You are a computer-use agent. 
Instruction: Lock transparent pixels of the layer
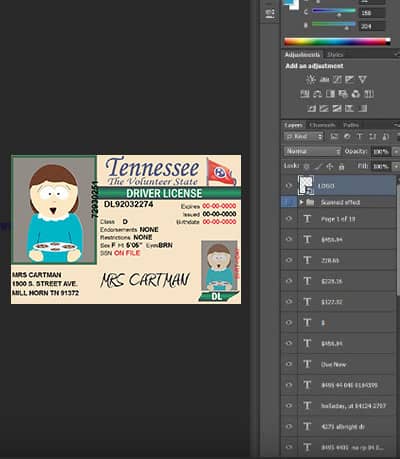[x=306, y=166]
